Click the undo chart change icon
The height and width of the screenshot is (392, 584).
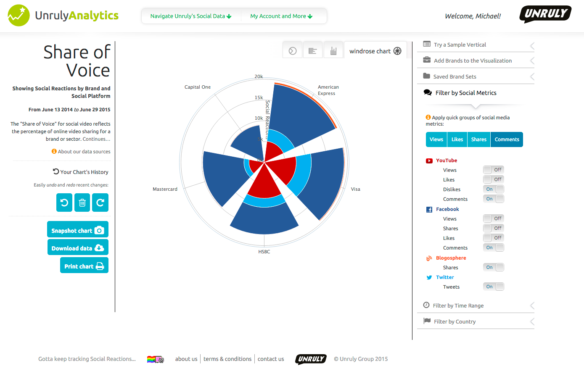[x=64, y=203]
